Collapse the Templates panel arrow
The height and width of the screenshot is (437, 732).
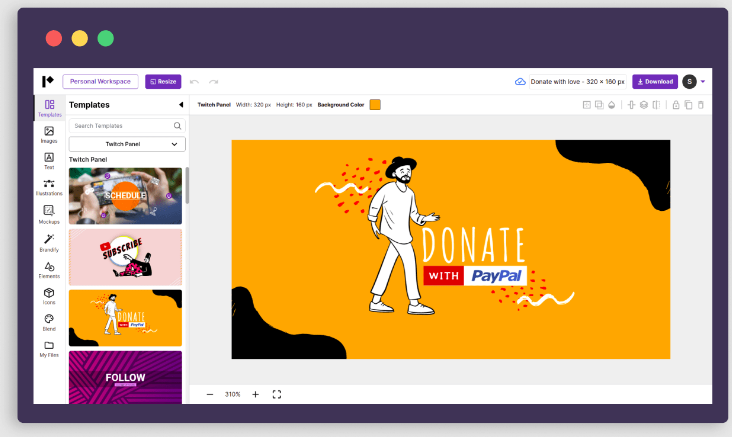[181, 105]
